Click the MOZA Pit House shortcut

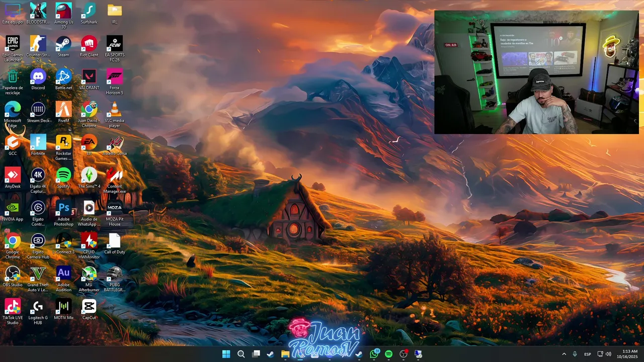pos(115,213)
